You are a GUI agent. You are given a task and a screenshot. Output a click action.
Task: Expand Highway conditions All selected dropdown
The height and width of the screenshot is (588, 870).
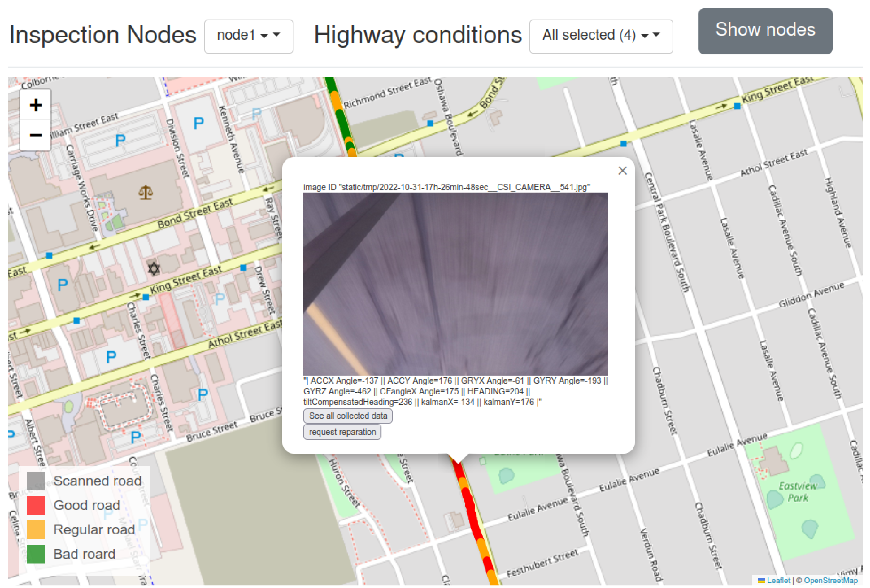(601, 36)
